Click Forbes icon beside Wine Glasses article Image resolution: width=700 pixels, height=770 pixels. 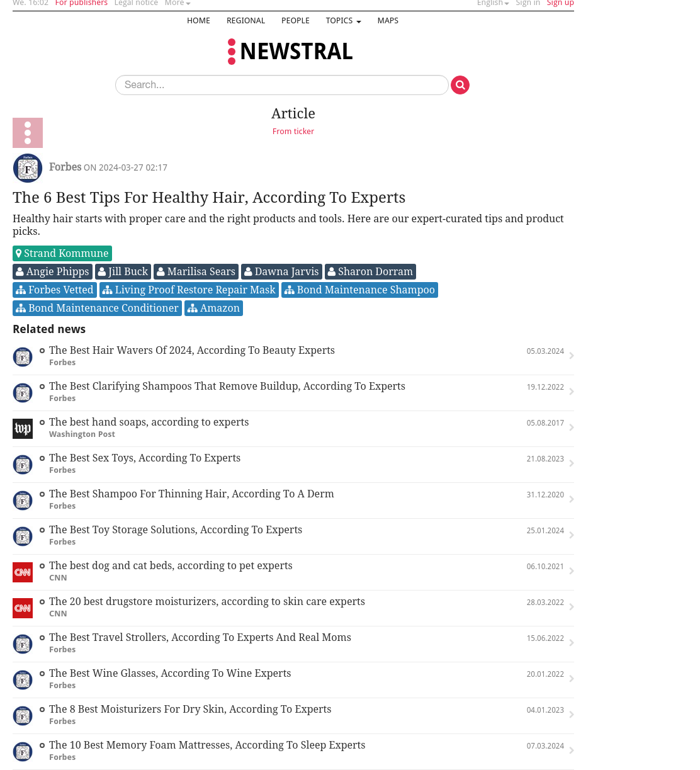click(x=23, y=680)
